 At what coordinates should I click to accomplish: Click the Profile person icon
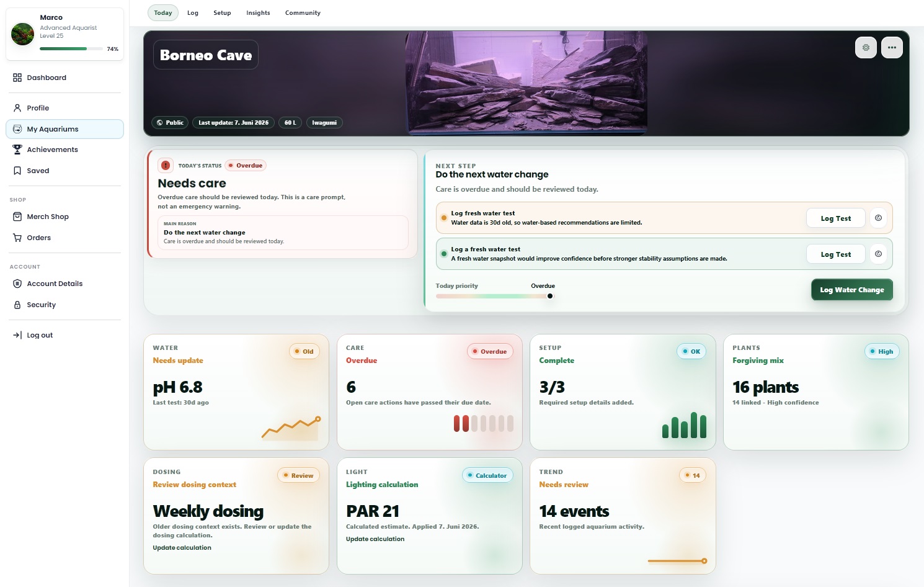point(17,108)
